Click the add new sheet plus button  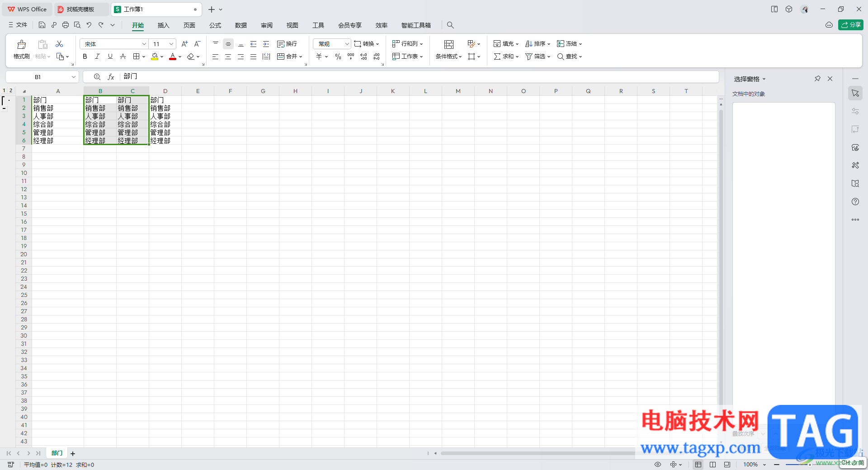[73, 453]
